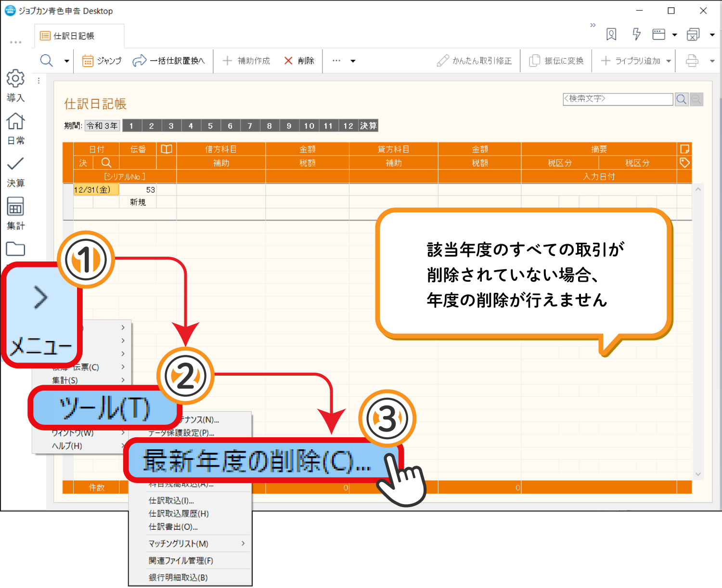The width and height of the screenshot is (722, 588).
Task: Click the 貸方科目 column header
Action: (x=394, y=149)
